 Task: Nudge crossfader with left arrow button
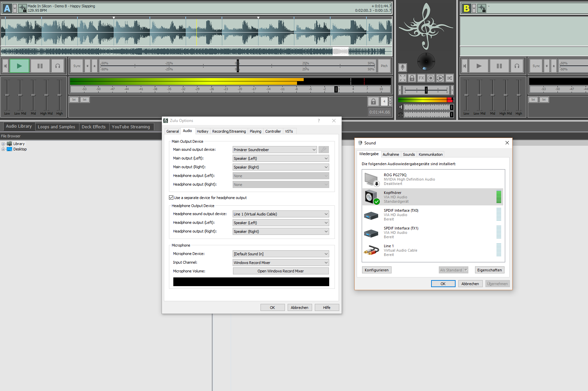(x=400, y=90)
